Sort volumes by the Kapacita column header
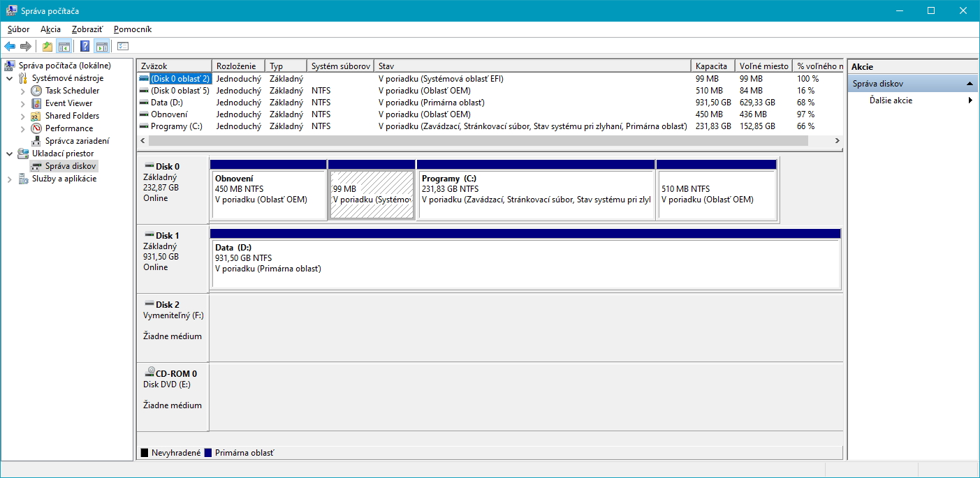 [712, 66]
